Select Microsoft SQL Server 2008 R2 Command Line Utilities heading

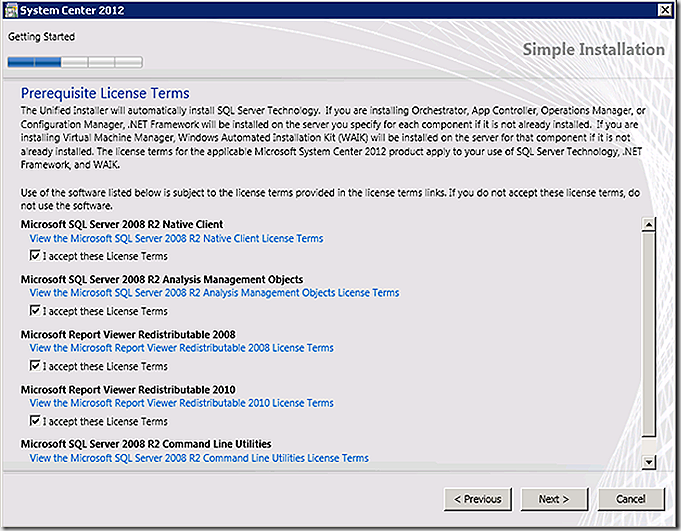[x=146, y=444]
